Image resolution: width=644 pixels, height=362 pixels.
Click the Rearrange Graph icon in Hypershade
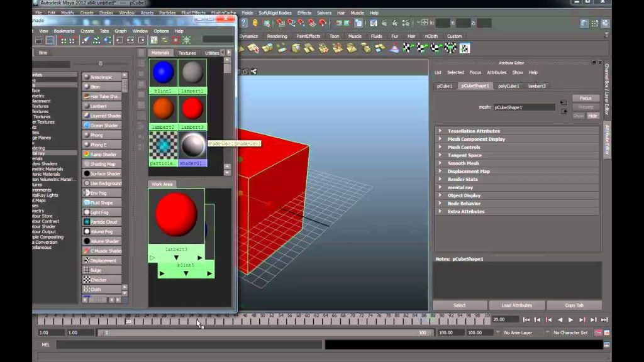(x=96, y=40)
